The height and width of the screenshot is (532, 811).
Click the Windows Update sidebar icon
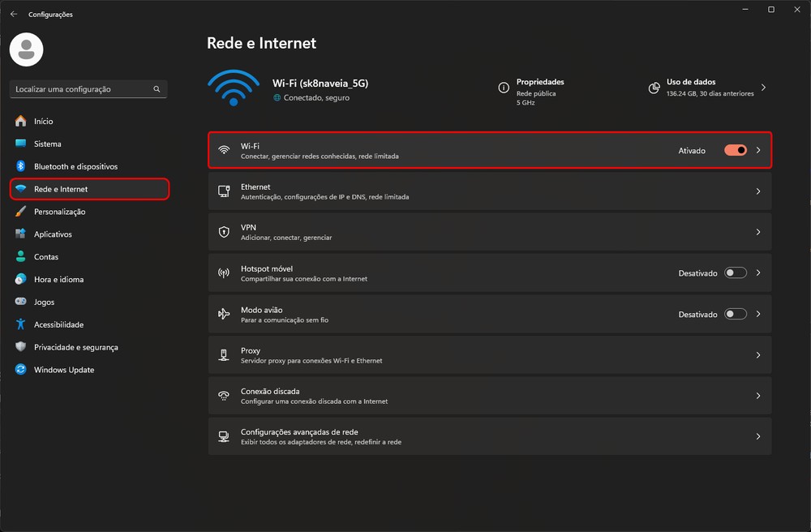pyautogui.click(x=20, y=370)
